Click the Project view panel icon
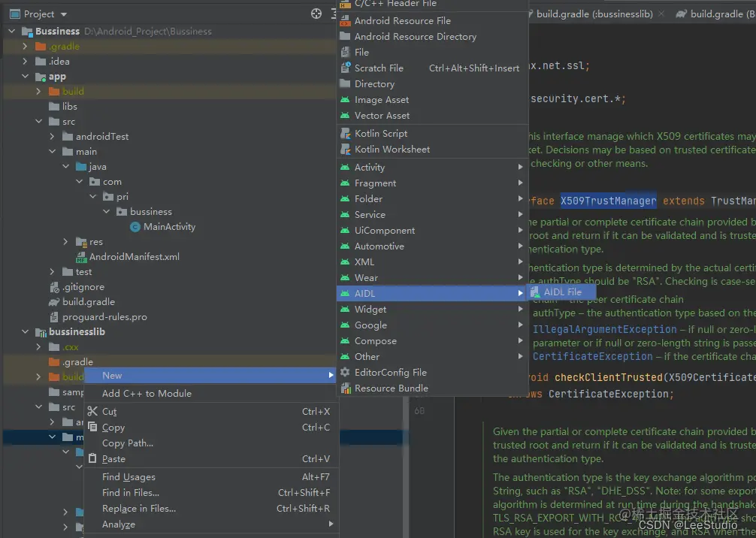 pyautogui.click(x=15, y=14)
